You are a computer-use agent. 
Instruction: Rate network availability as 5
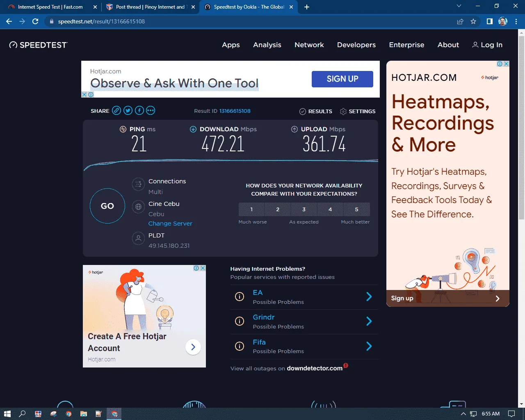pyautogui.click(x=356, y=209)
